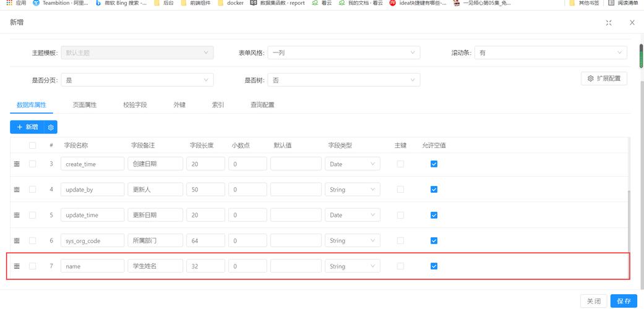
Task: Click the gear icon next to 新增 button
Action: click(x=51, y=127)
